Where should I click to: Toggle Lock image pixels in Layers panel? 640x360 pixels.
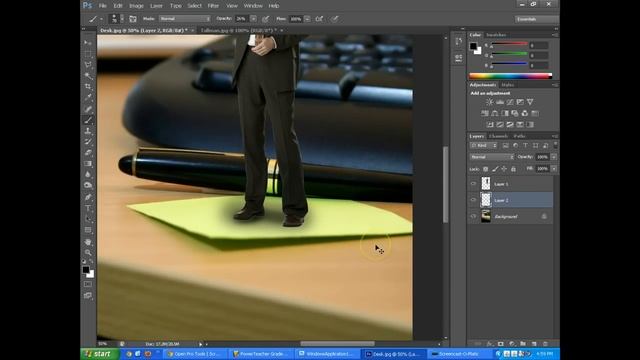click(495, 169)
